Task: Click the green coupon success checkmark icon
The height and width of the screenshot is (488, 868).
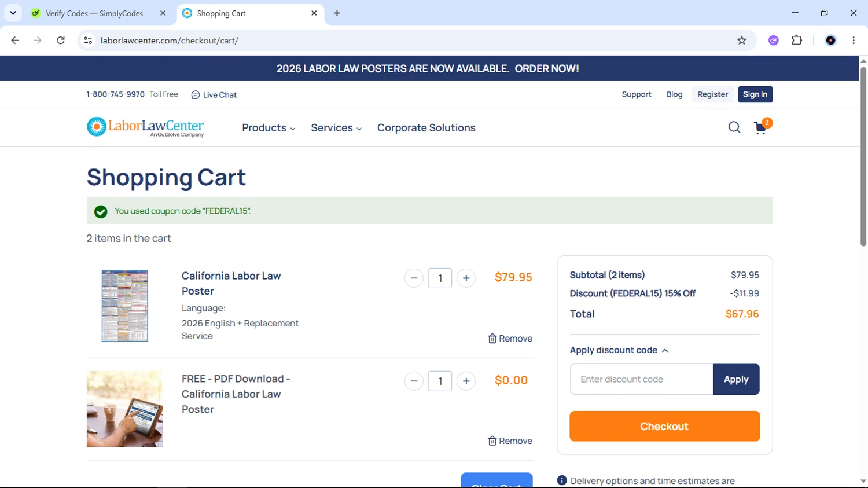Action: click(101, 212)
